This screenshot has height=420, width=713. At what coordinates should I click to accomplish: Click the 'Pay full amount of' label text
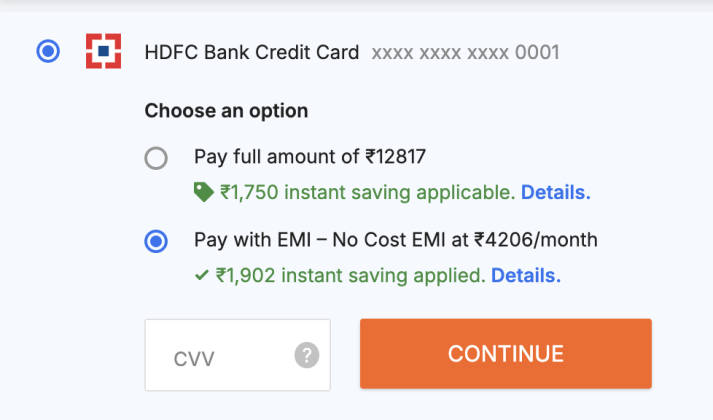[x=276, y=156]
